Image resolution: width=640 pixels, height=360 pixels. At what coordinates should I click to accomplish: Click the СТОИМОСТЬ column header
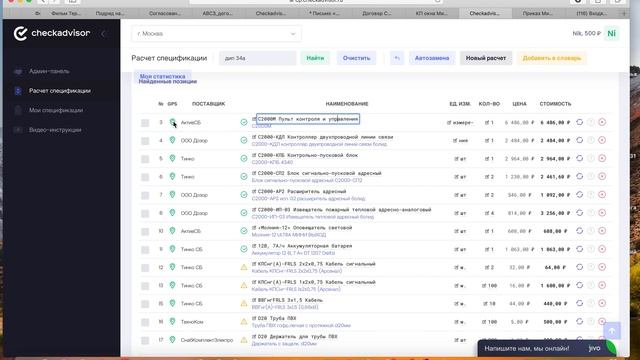555,104
